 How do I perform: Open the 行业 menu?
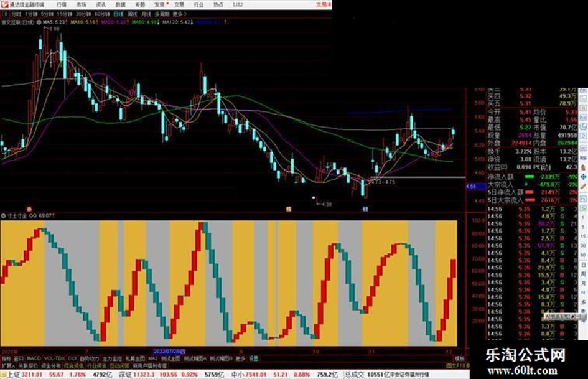coord(198,5)
